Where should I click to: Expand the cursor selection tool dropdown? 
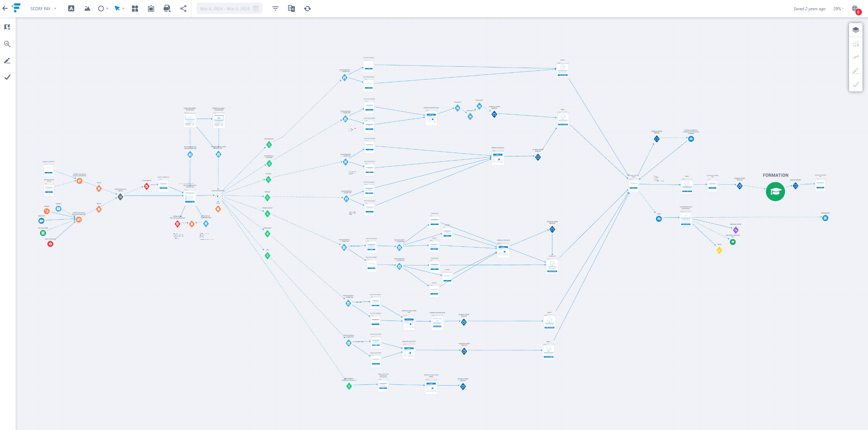123,8
